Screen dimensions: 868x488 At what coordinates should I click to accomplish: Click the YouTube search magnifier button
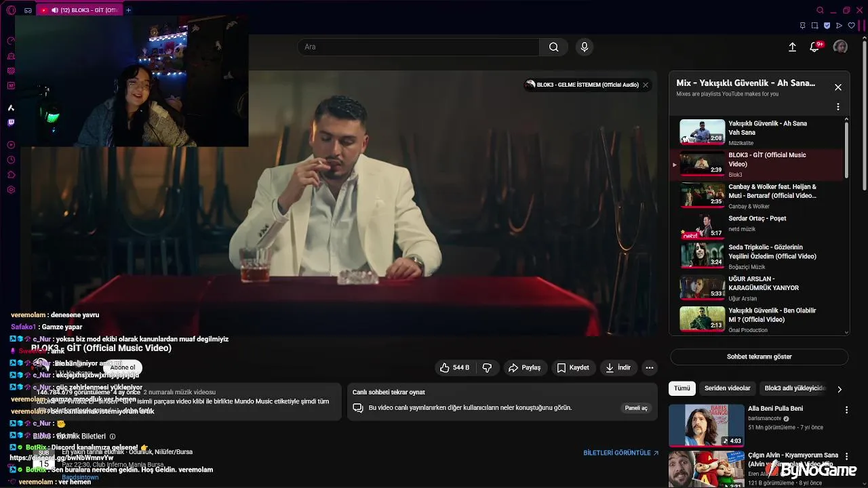point(554,47)
